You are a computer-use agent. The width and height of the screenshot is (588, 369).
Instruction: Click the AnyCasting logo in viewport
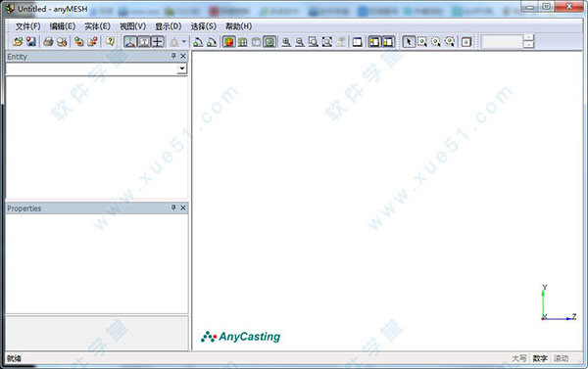[x=240, y=337]
